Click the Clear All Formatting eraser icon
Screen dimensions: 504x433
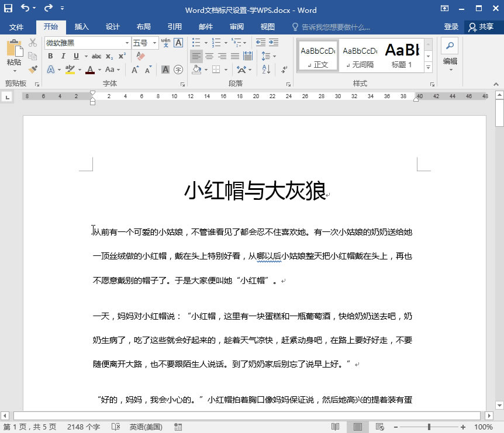click(140, 56)
